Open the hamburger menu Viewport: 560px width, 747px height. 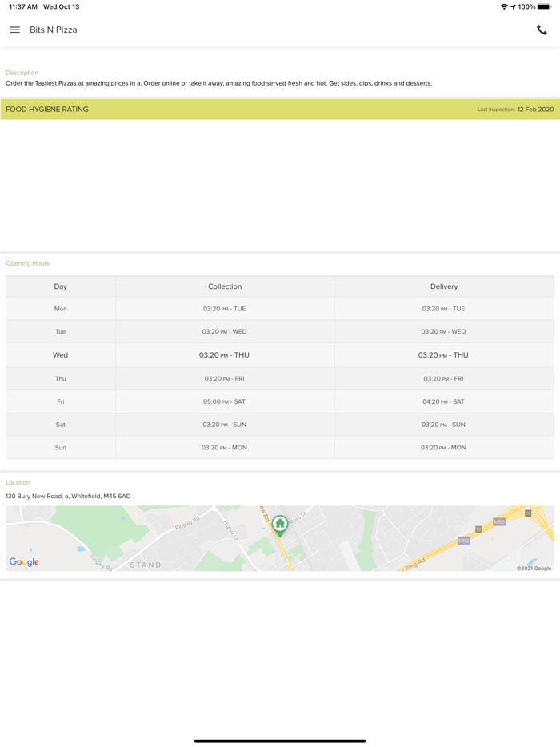click(x=14, y=30)
